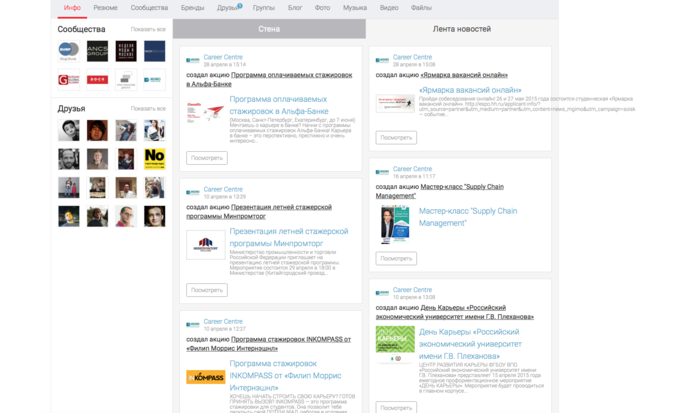Open the Группы tab
The height and width of the screenshot is (413, 690).
(264, 8)
